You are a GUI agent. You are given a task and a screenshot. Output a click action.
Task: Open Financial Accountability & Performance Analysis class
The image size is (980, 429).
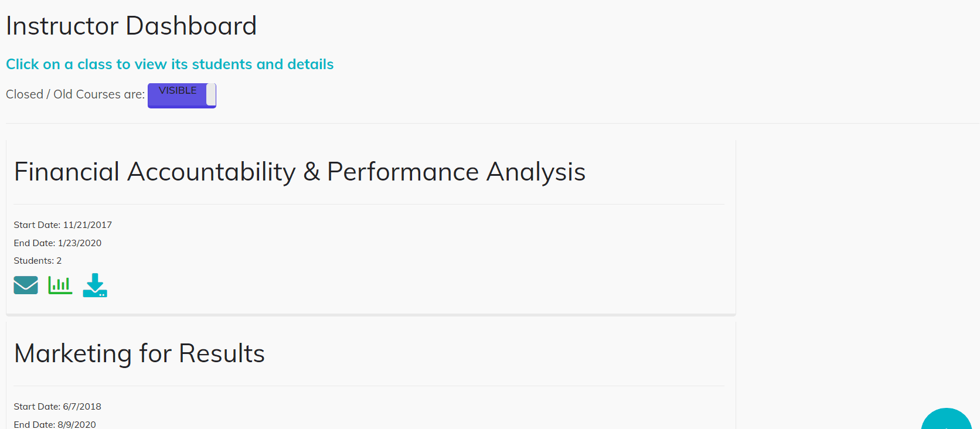pos(300,172)
